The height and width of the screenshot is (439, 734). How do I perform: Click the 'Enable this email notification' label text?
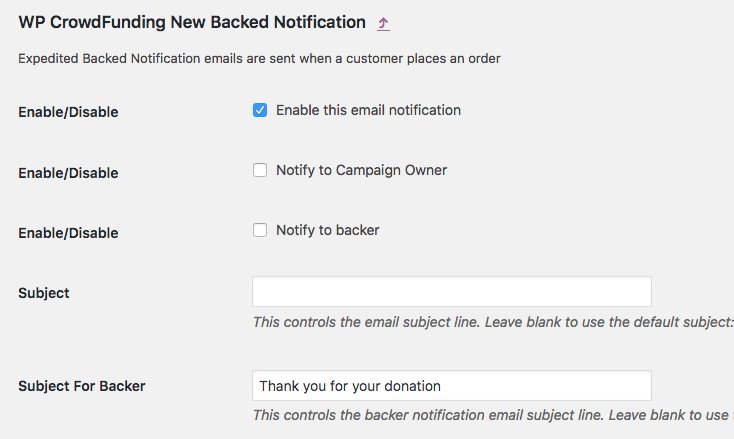pyautogui.click(x=368, y=110)
